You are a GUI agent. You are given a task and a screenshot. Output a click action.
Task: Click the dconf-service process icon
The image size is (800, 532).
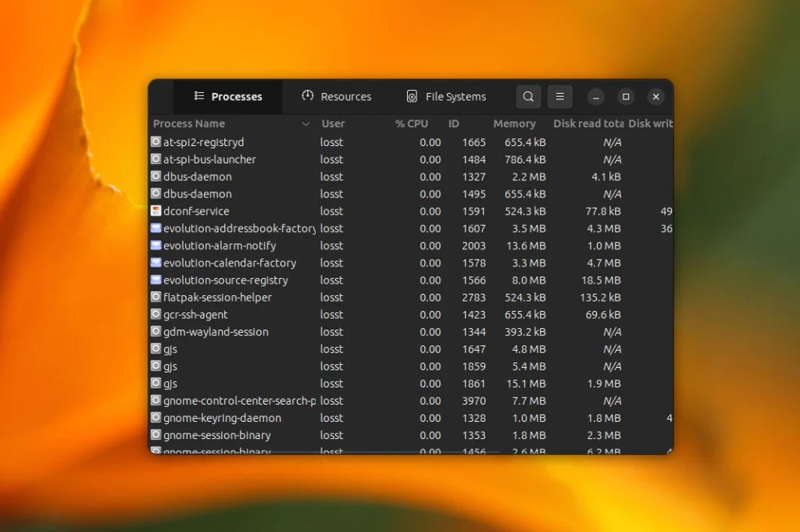(x=155, y=211)
